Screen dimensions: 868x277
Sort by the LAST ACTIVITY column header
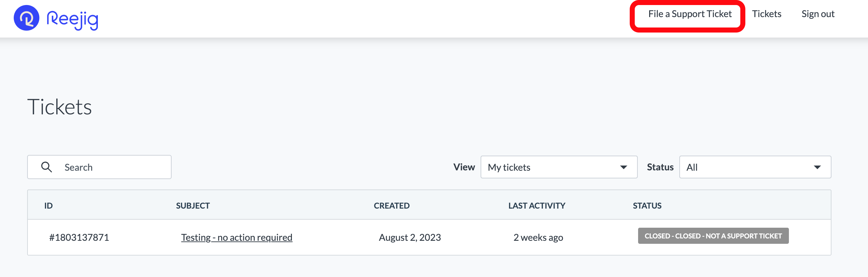(537, 206)
